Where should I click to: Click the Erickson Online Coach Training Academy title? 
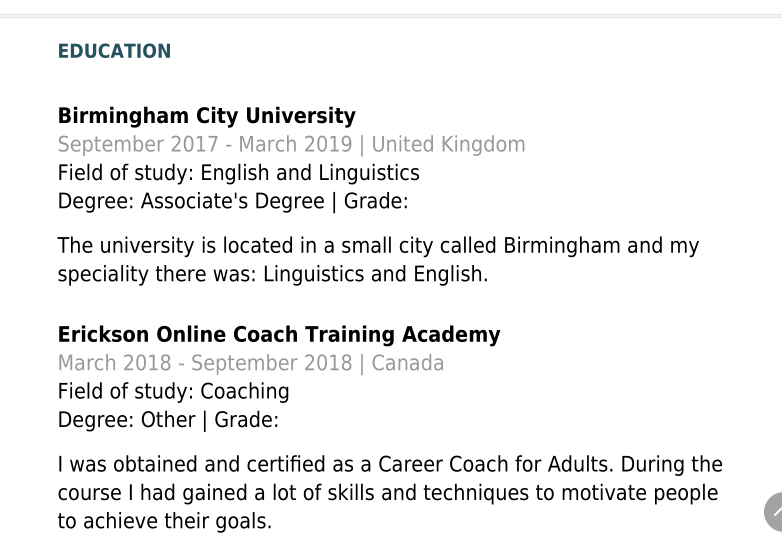(279, 334)
